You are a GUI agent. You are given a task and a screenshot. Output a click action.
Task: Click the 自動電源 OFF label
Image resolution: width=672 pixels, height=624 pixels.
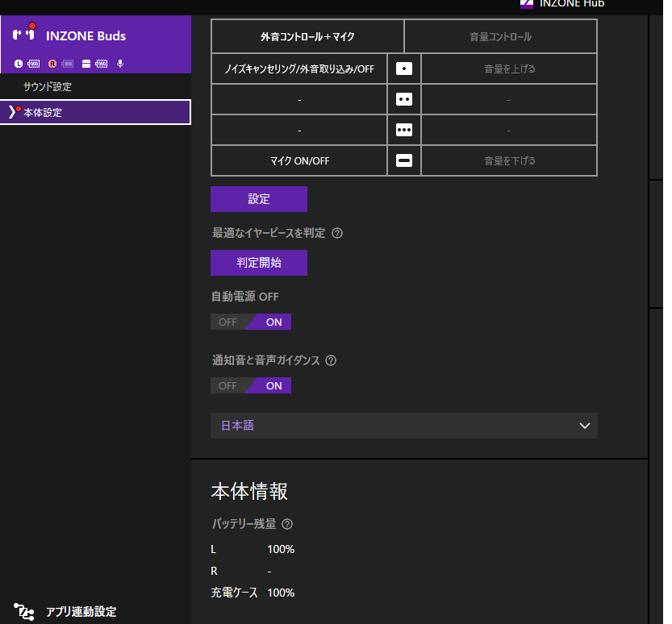point(245,297)
